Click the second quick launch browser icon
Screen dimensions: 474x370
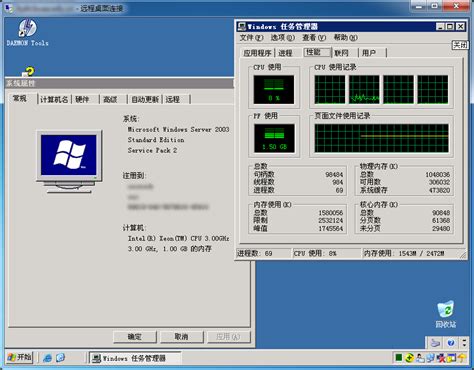click(60, 358)
